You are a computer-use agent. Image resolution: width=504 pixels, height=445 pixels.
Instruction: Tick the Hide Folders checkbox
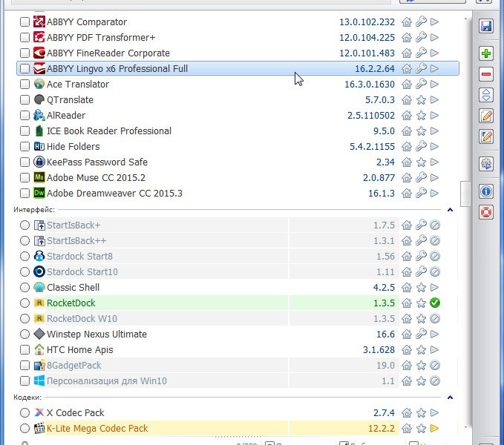(x=24, y=146)
